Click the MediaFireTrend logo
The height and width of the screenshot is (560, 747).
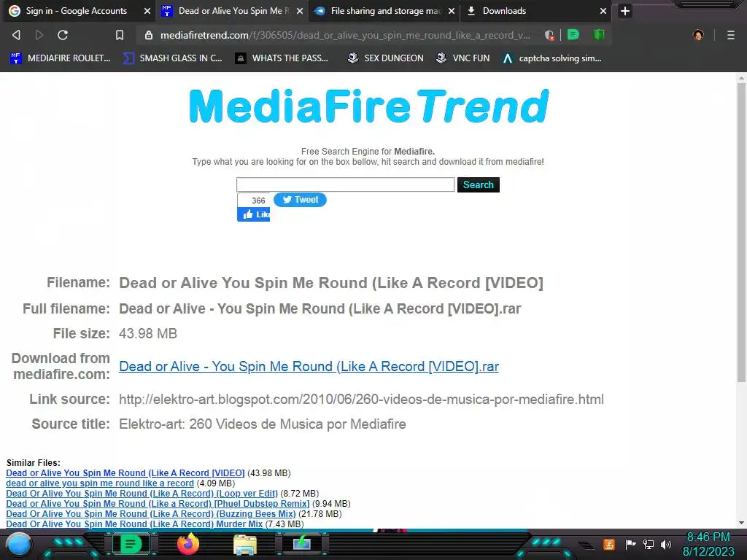point(369,106)
